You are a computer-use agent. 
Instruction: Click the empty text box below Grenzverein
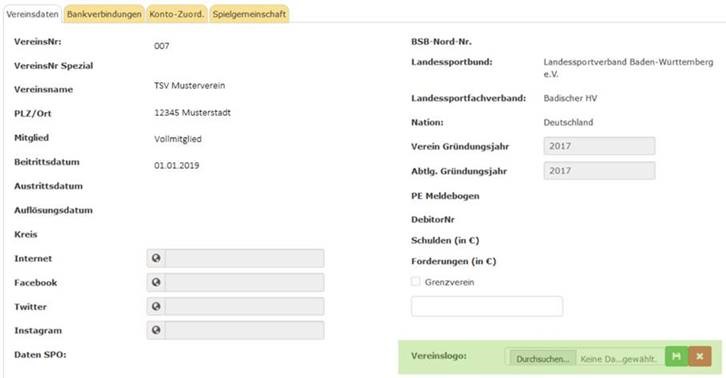coord(487,306)
